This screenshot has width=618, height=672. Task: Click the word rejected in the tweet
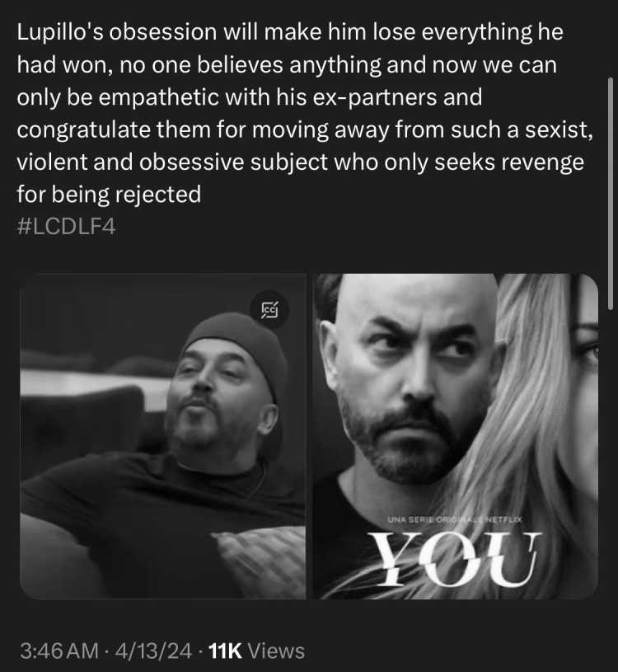pos(158,195)
